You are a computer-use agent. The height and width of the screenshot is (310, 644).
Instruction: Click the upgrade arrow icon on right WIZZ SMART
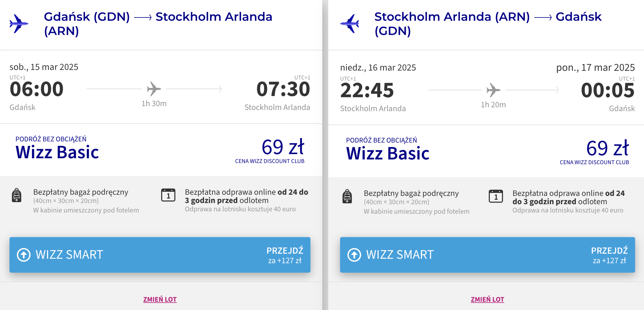(354, 255)
